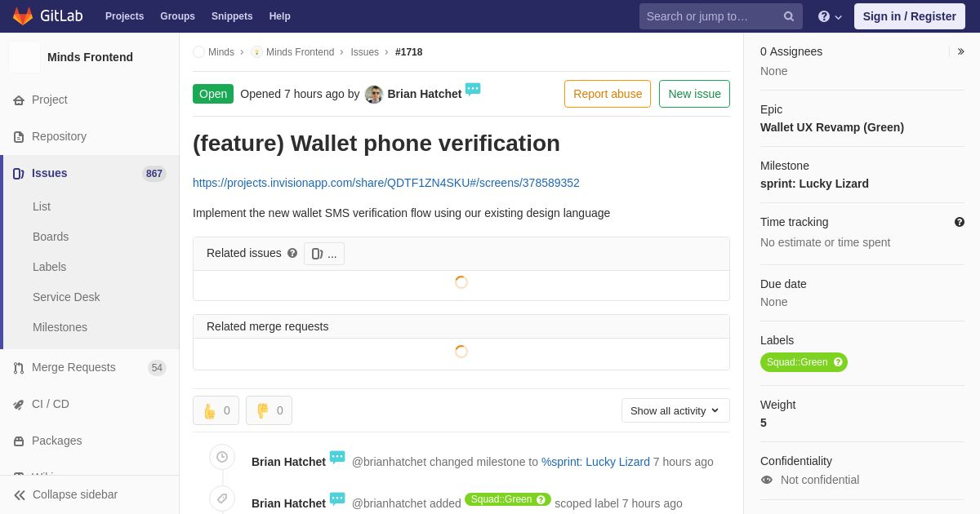Click the green Open status badge

click(213, 94)
